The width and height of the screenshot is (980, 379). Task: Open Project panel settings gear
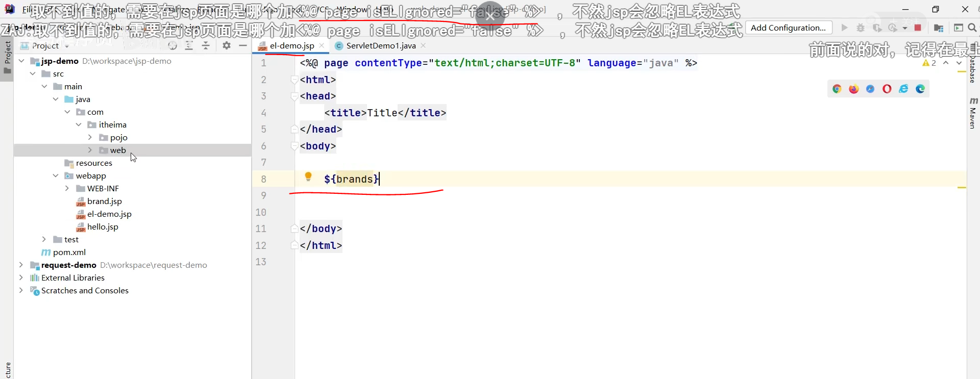[x=227, y=45]
